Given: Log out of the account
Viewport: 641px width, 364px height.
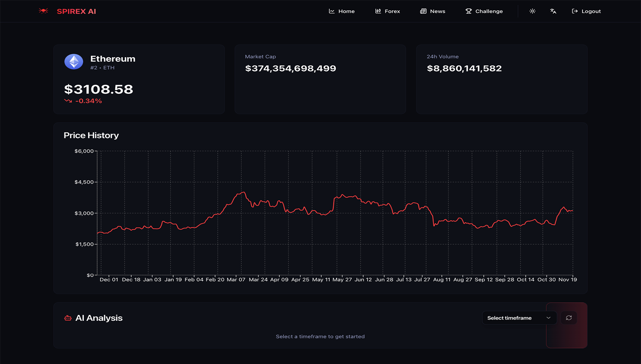Looking at the screenshot, I should 586,11.
